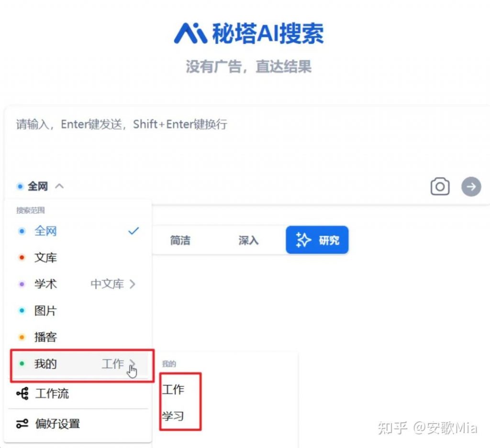Select 播客 search scope
This screenshot has height=448, width=490.
click(45, 337)
